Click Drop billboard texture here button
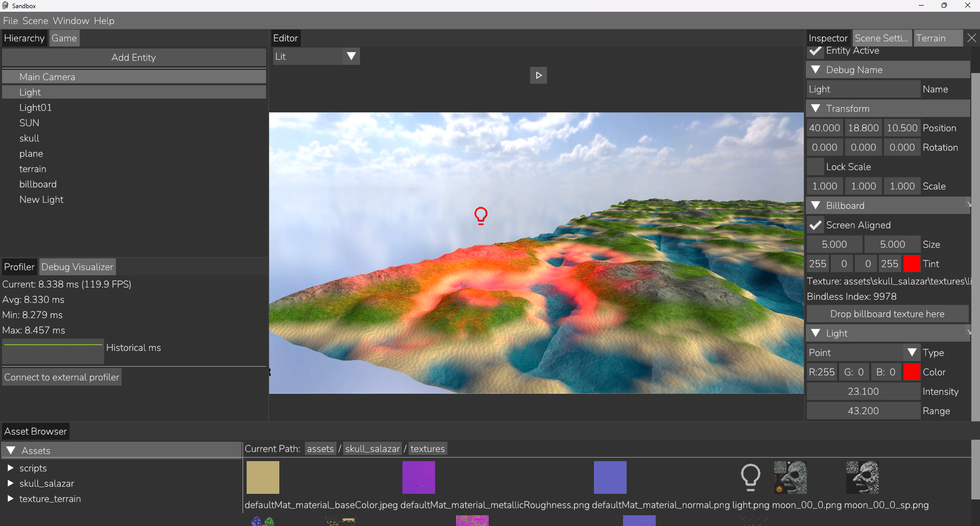This screenshot has height=526, width=980. (888, 314)
